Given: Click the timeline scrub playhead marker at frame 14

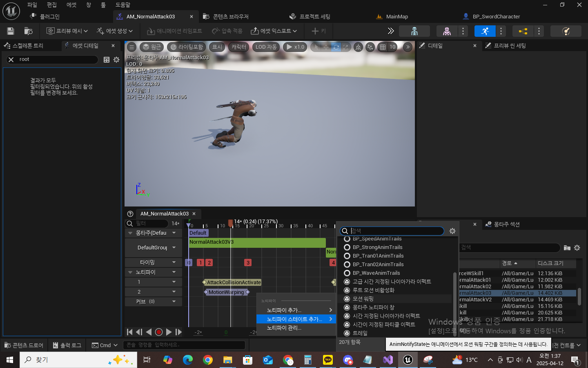Looking at the screenshot, I should pyautogui.click(x=231, y=224).
